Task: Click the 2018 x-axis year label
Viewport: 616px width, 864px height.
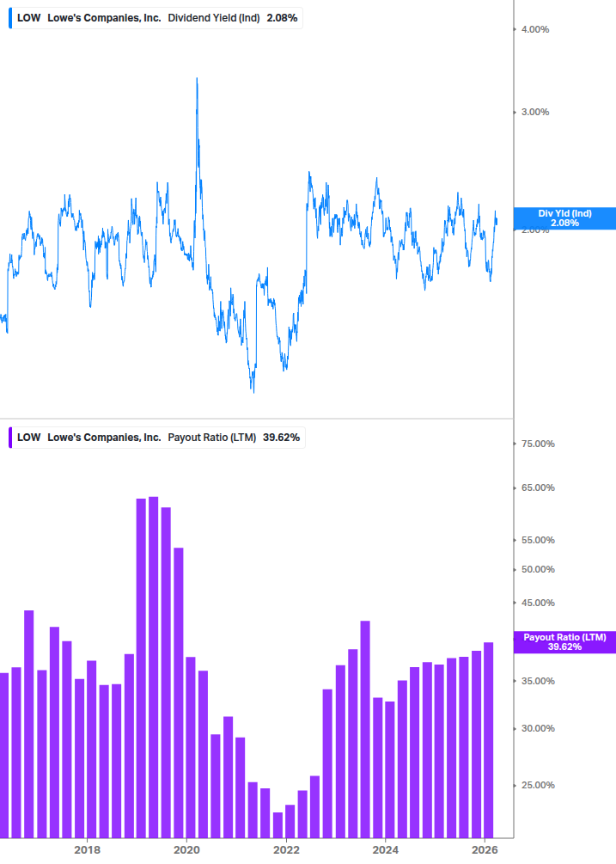Action: click(87, 849)
